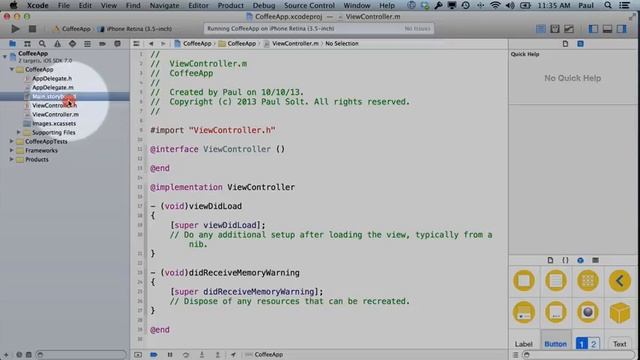Open the Log navigator icon
The height and width of the screenshot is (360, 640).
[x=117, y=44]
